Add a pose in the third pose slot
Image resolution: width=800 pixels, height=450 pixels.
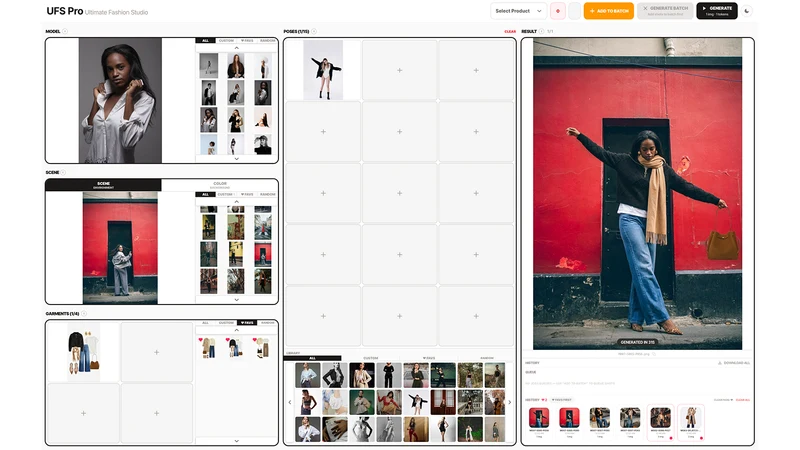(x=476, y=70)
